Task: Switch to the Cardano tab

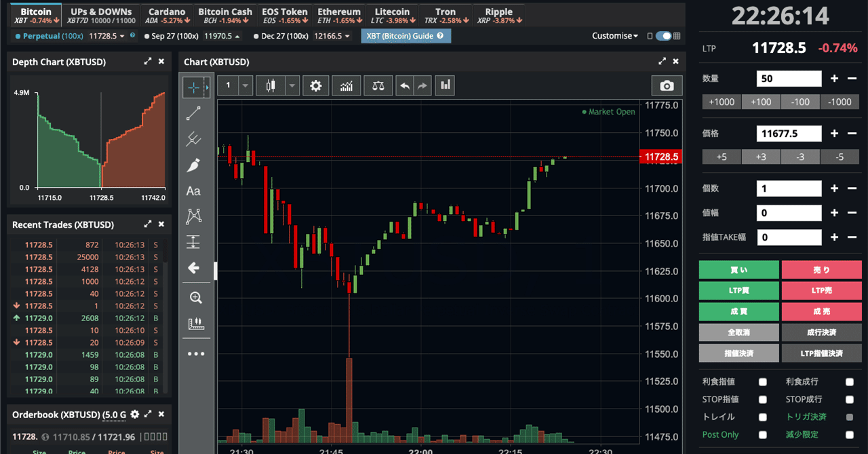Action: pyautogui.click(x=166, y=16)
